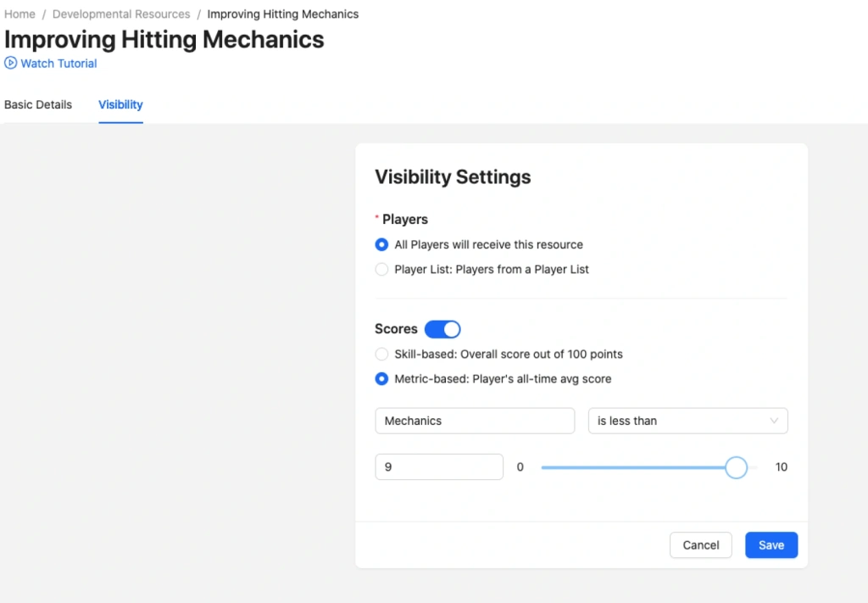Select Metric-based all-time avg score option
Screen dimensions: 868x603
tap(381, 379)
